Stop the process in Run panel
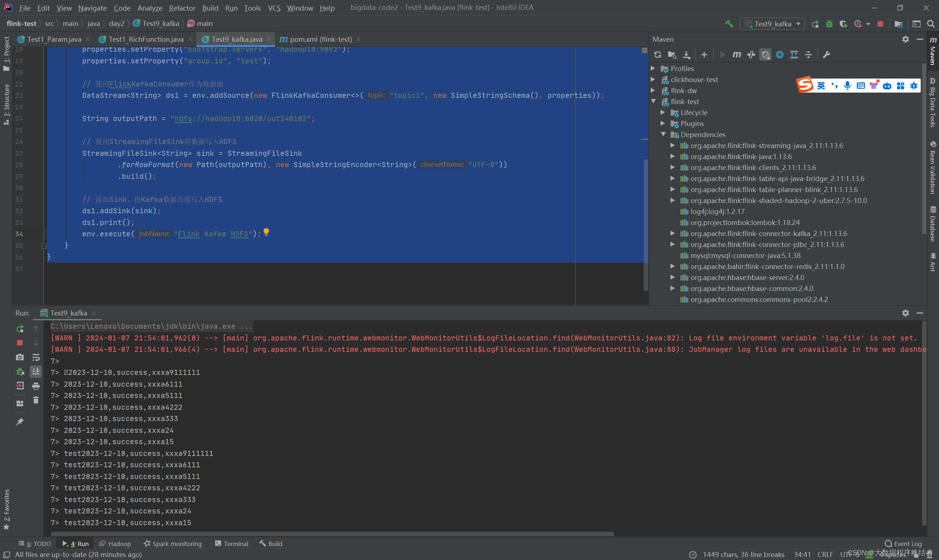The height and width of the screenshot is (560, 939). [20, 343]
